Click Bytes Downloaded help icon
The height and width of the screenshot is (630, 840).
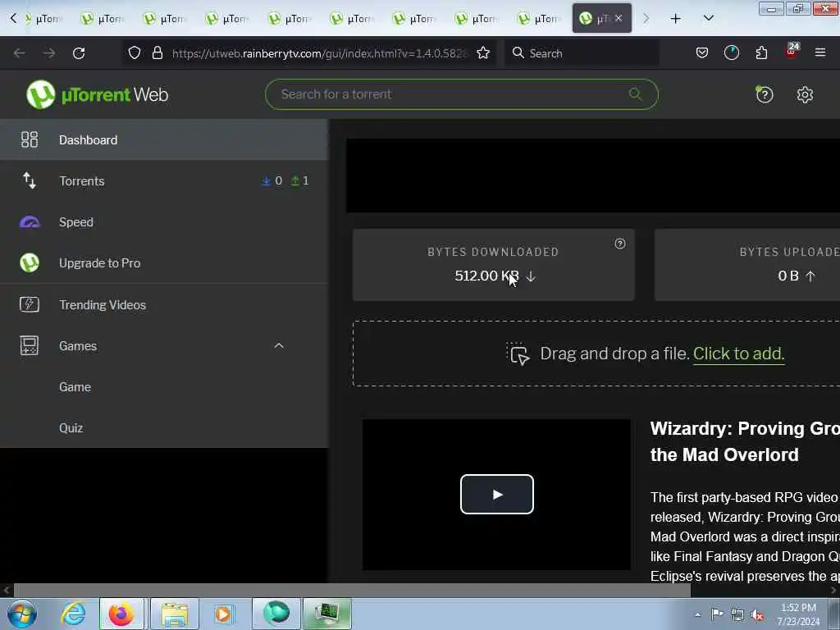pyautogui.click(x=620, y=244)
